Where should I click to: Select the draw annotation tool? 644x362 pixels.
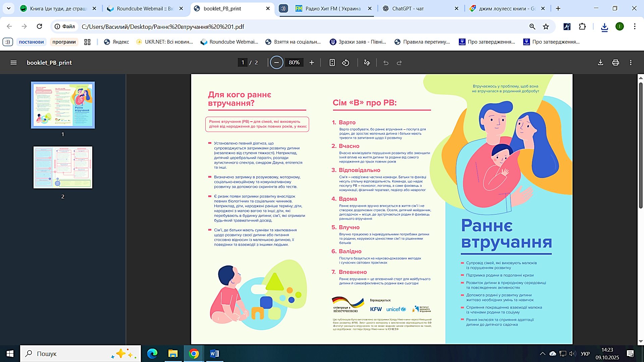click(x=367, y=63)
